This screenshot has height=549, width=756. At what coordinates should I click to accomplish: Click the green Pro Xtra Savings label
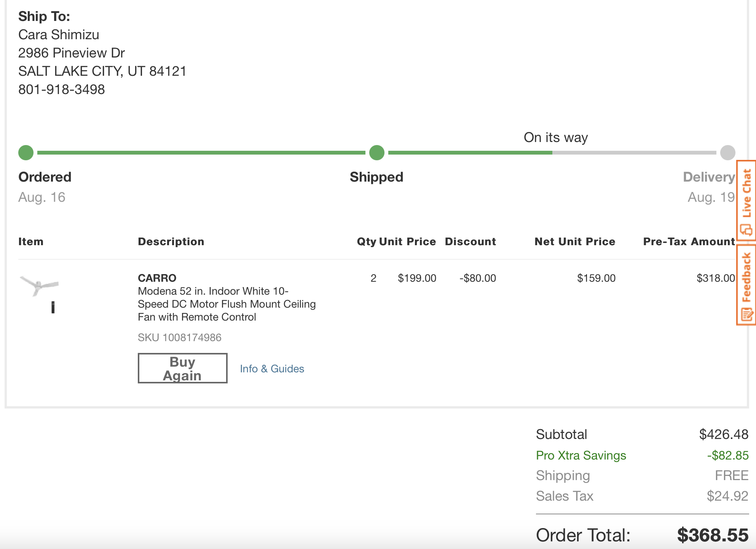tap(581, 455)
